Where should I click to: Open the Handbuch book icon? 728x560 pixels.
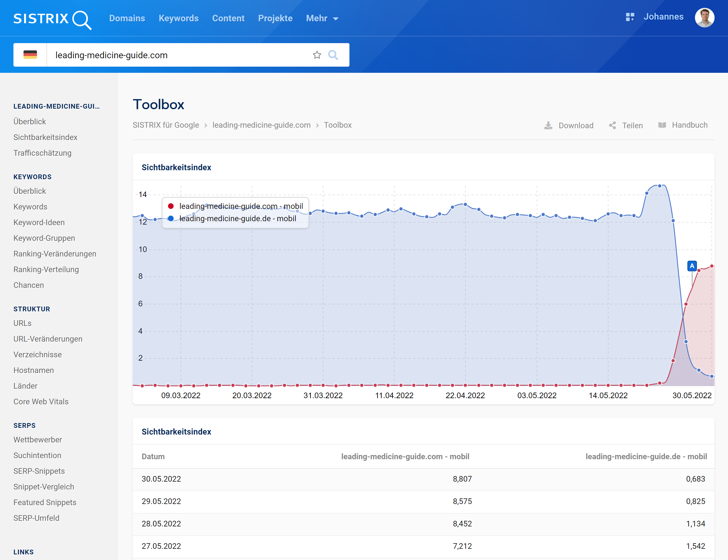point(662,125)
